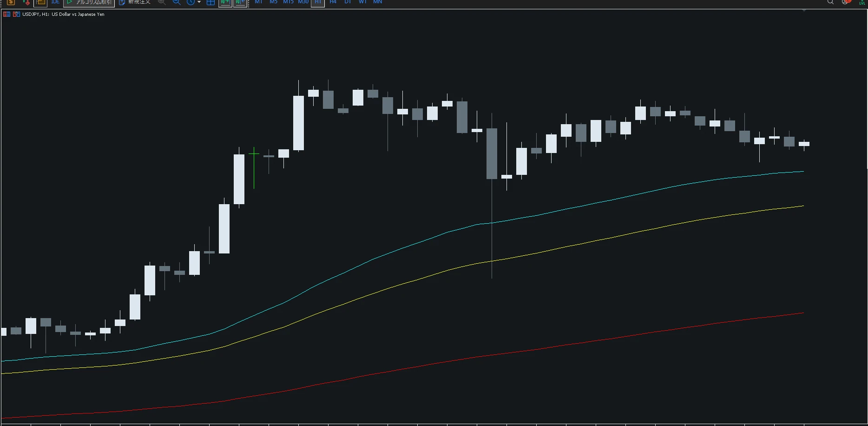Open the new order (新規注文) button
Image resolution: width=868 pixels, height=426 pixels.
coord(135,2)
